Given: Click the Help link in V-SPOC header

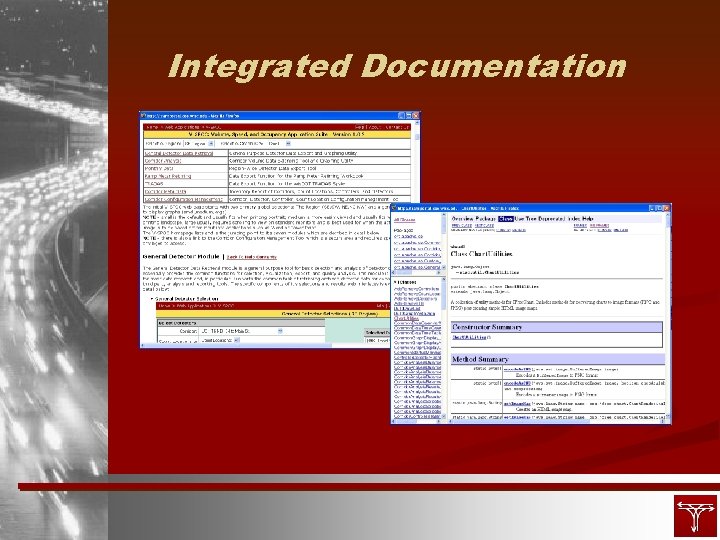Looking at the screenshot, I should point(360,127).
